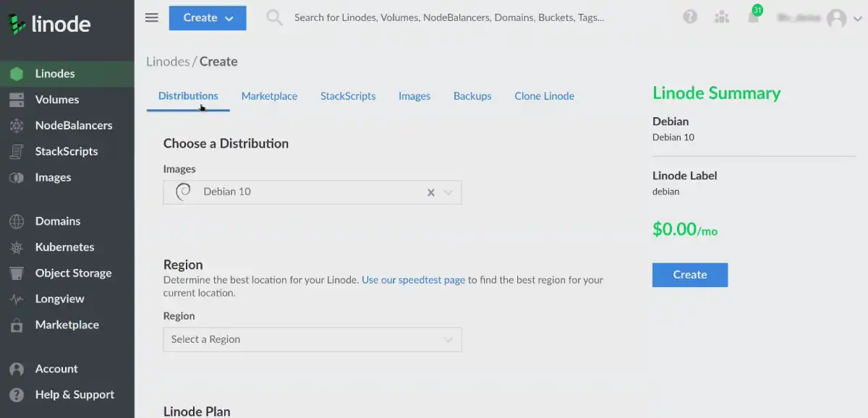
Task: Click the NodeBalancers sidebar icon
Action: tap(17, 126)
